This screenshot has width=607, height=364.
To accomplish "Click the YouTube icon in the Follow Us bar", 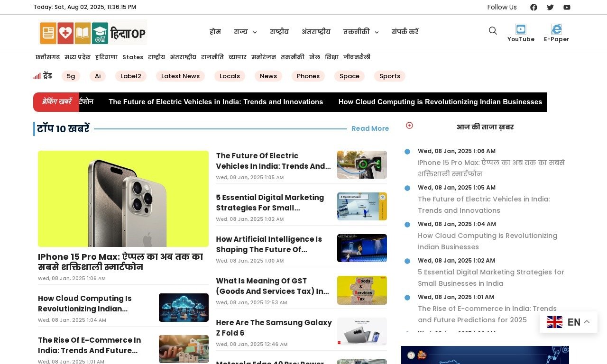I will tap(567, 7).
